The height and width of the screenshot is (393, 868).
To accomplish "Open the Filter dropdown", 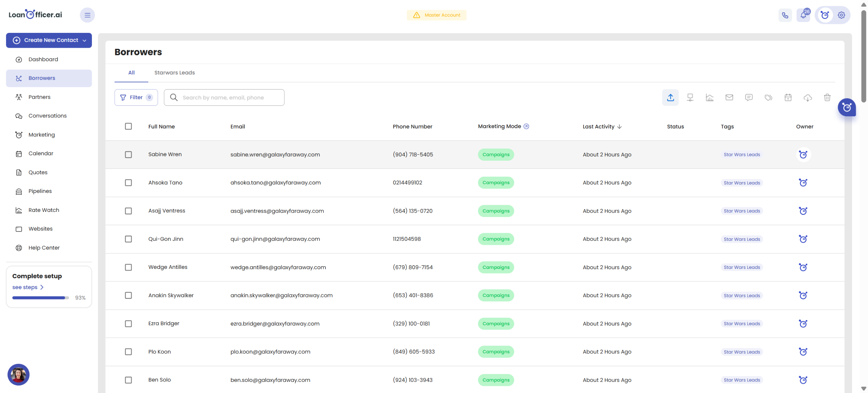I will [x=136, y=98].
